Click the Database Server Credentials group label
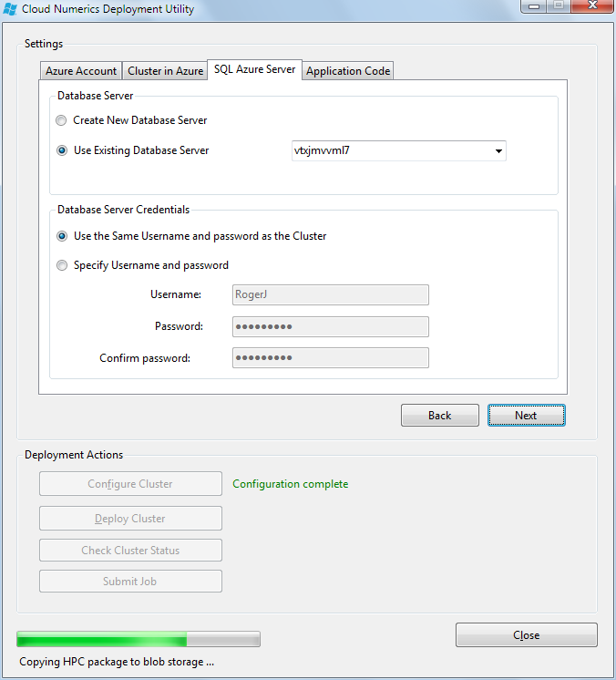Viewport: 616px width, 680px height. (x=124, y=210)
